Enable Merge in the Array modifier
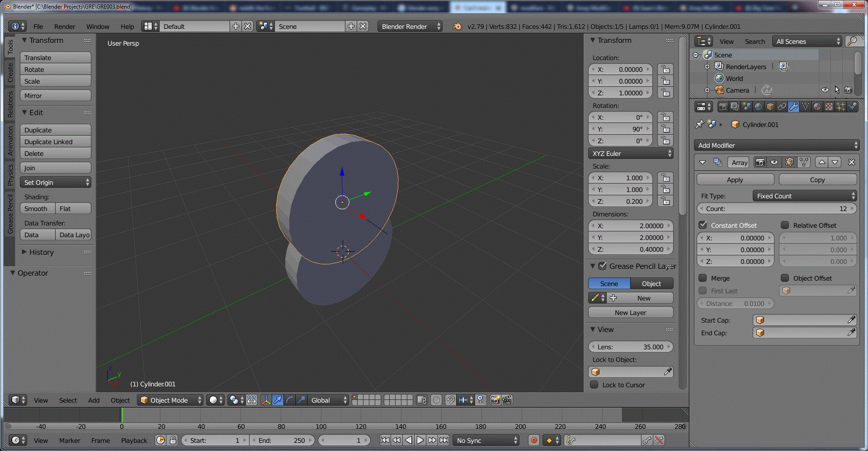 coord(703,278)
